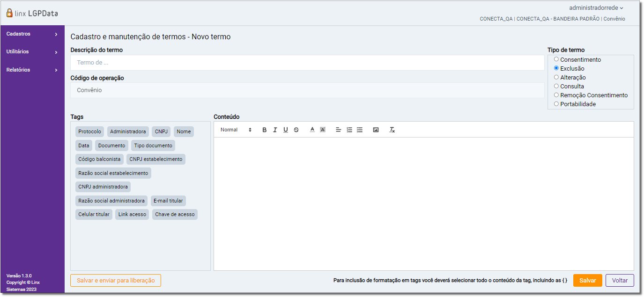The width and height of the screenshot is (644, 297).
Task: Toggle underline formatting in the editor
Action: point(286,130)
